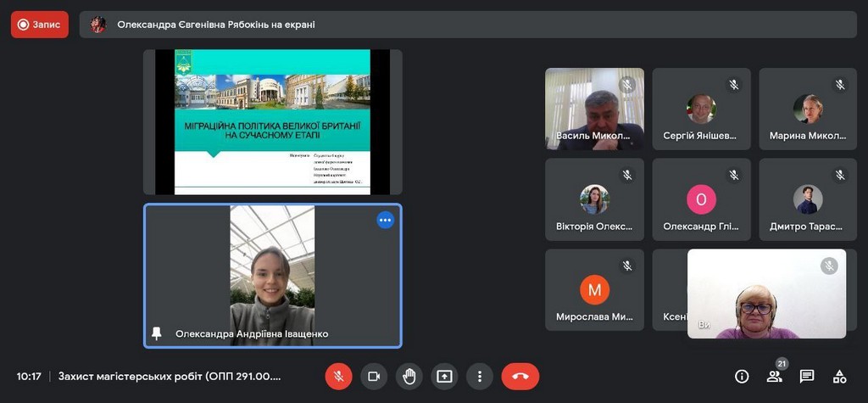Image resolution: width=868 pixels, height=403 pixels.
Task: Toggle the camera button
Action: tap(373, 376)
